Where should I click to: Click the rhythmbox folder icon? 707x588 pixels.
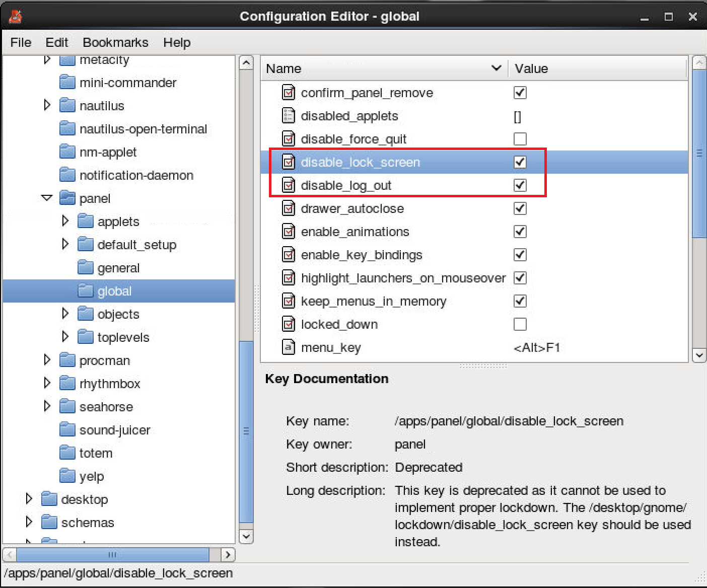pyautogui.click(x=67, y=383)
